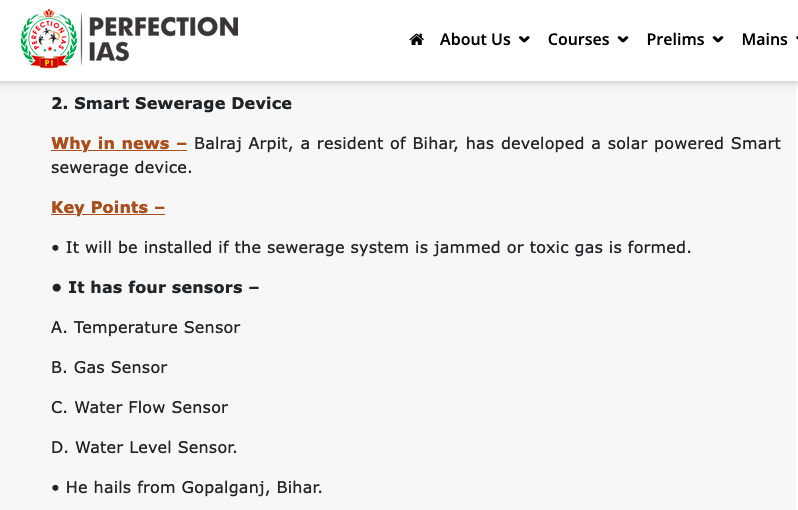Open the Prelims menu item
Screen dimensions: 798x510
click(675, 39)
